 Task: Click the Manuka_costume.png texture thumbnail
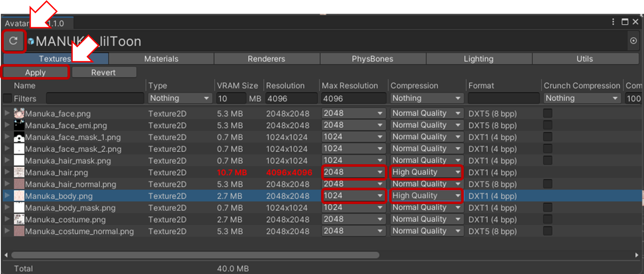[x=19, y=220]
